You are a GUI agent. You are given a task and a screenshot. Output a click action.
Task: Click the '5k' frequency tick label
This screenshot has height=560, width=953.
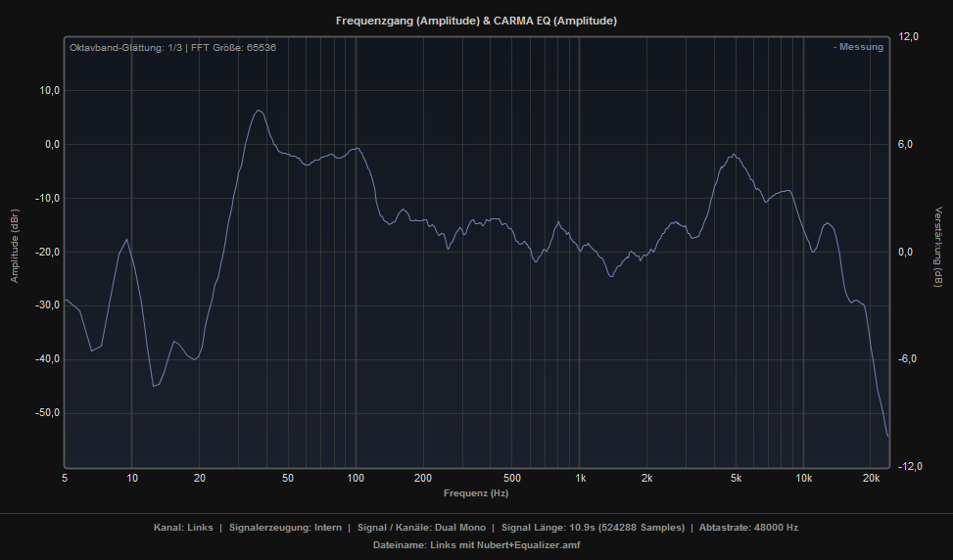click(736, 479)
